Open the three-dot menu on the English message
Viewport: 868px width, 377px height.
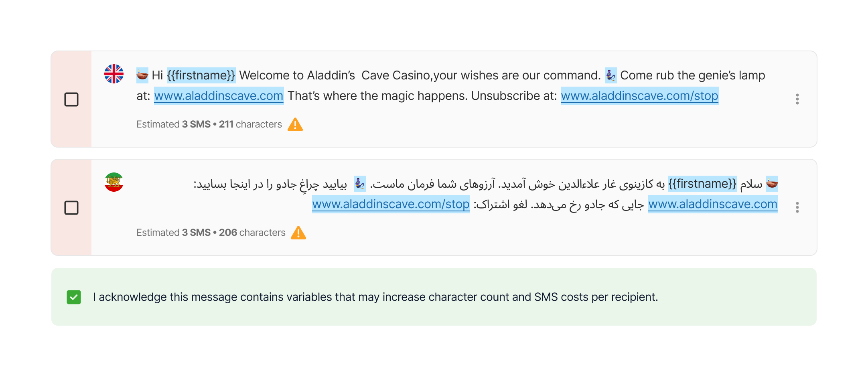[x=797, y=98]
